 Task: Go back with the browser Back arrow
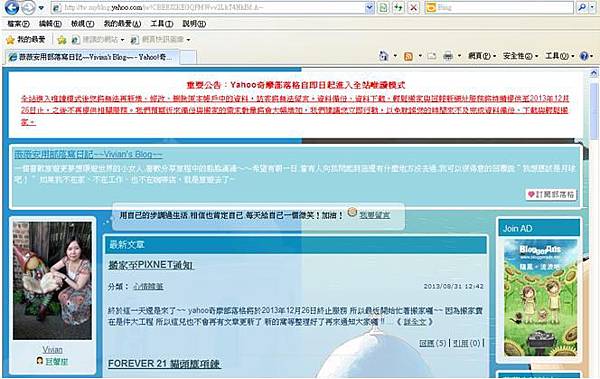click(12, 7)
